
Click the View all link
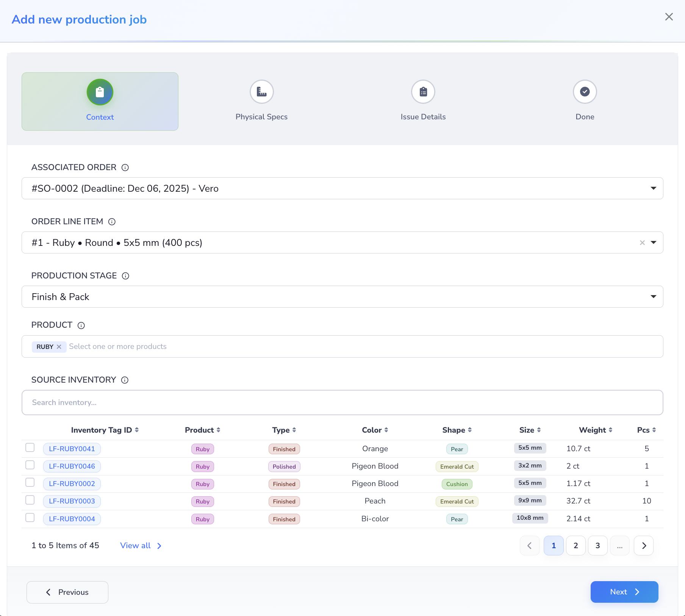click(x=141, y=546)
